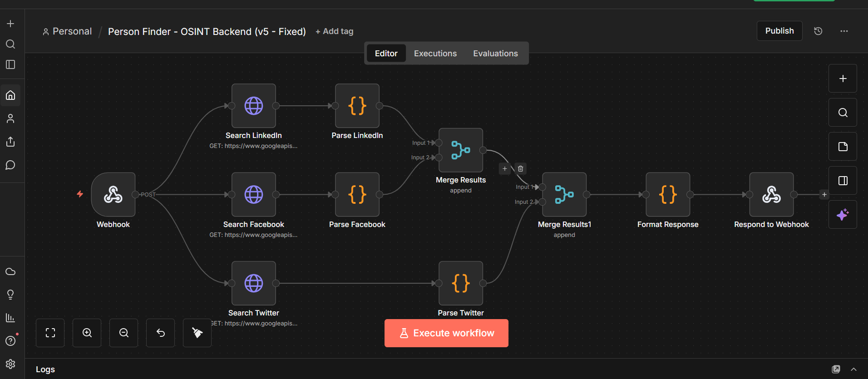
Task: Click the Add tag link
Action: (335, 31)
